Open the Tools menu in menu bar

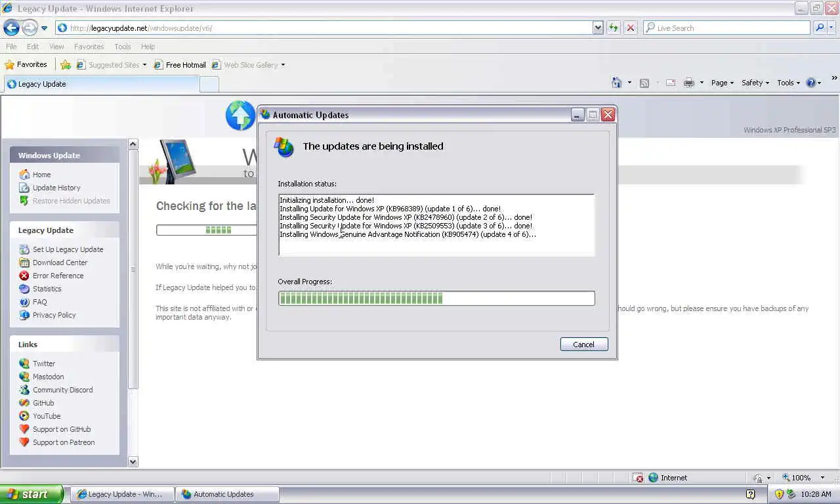click(123, 47)
